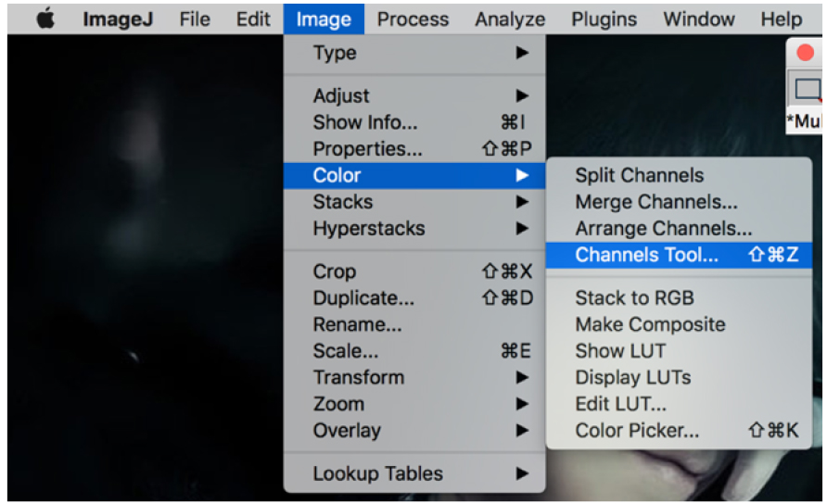The image size is (827, 504).
Task: Open the Edit menu
Action: point(253,19)
